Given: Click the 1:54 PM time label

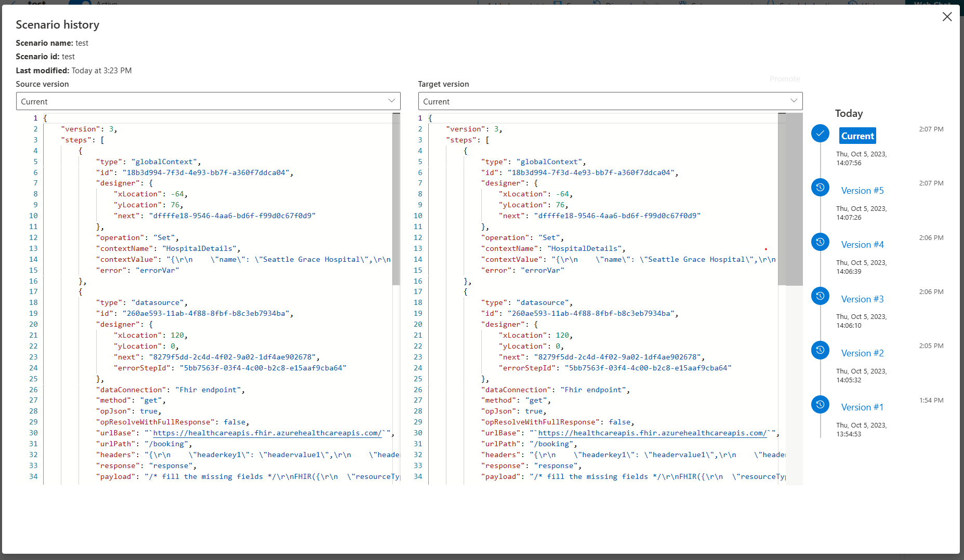Looking at the screenshot, I should (931, 401).
